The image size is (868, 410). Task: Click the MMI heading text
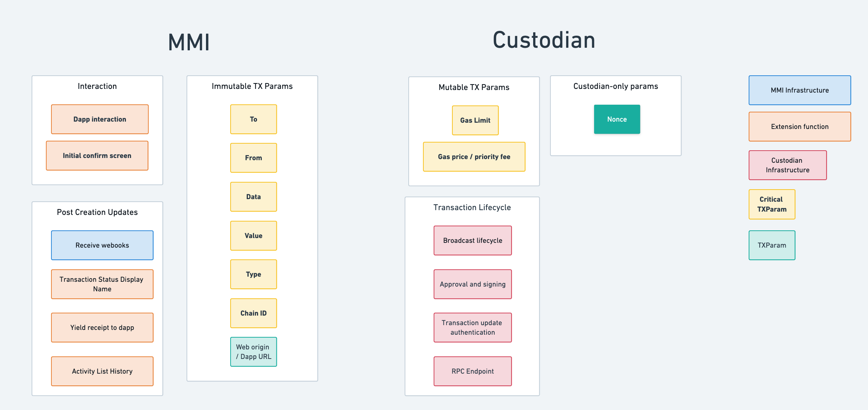pyautogui.click(x=189, y=42)
